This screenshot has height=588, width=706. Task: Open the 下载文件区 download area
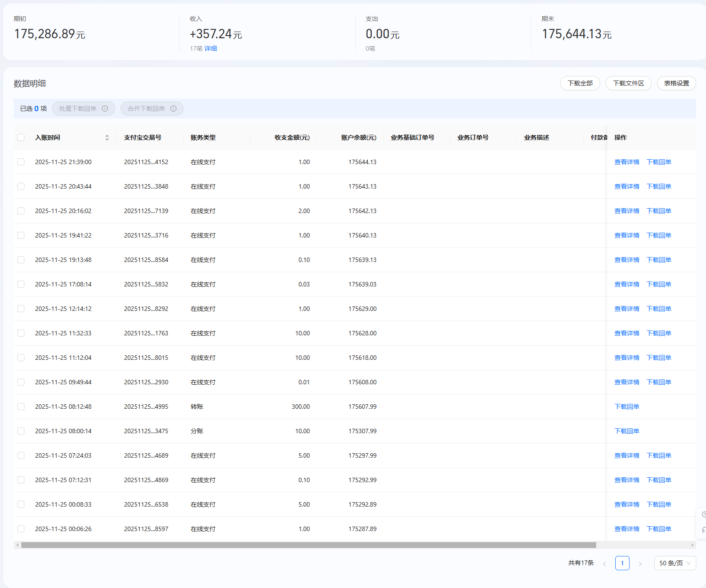[628, 83]
